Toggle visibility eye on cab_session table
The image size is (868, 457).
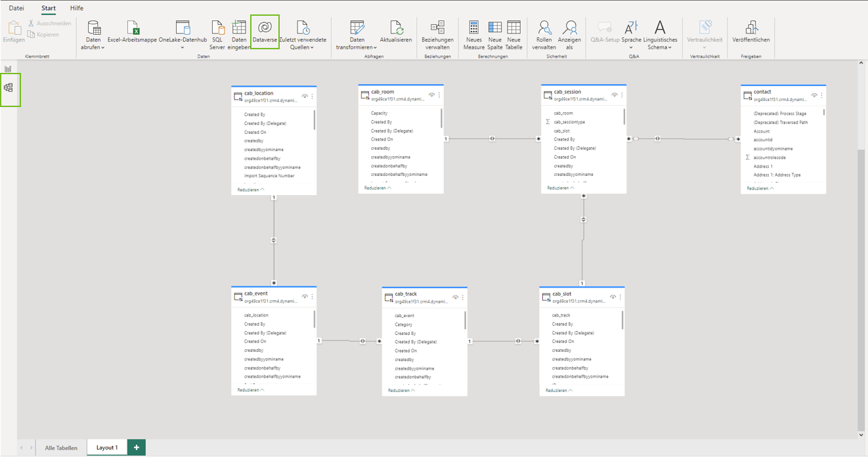(x=615, y=95)
